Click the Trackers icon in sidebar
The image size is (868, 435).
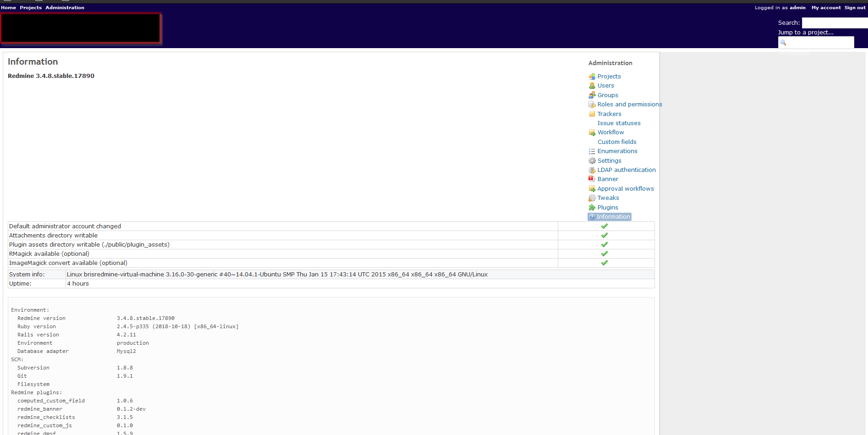592,114
